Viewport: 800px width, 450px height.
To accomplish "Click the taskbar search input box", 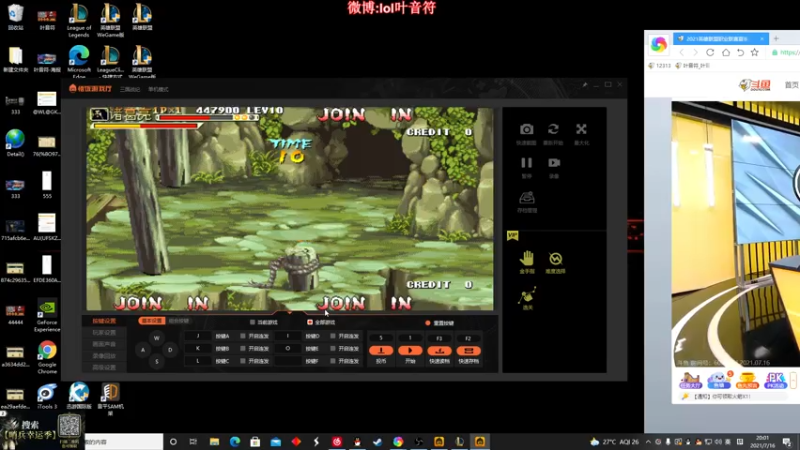I will pyautogui.click(x=124, y=442).
